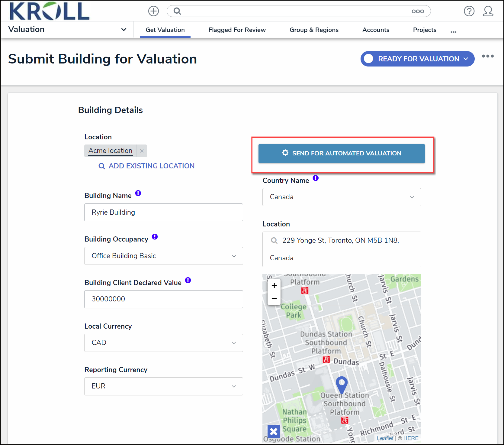Click the Country Name info icon
Viewport: 504px width, 445px height.
coord(316,178)
